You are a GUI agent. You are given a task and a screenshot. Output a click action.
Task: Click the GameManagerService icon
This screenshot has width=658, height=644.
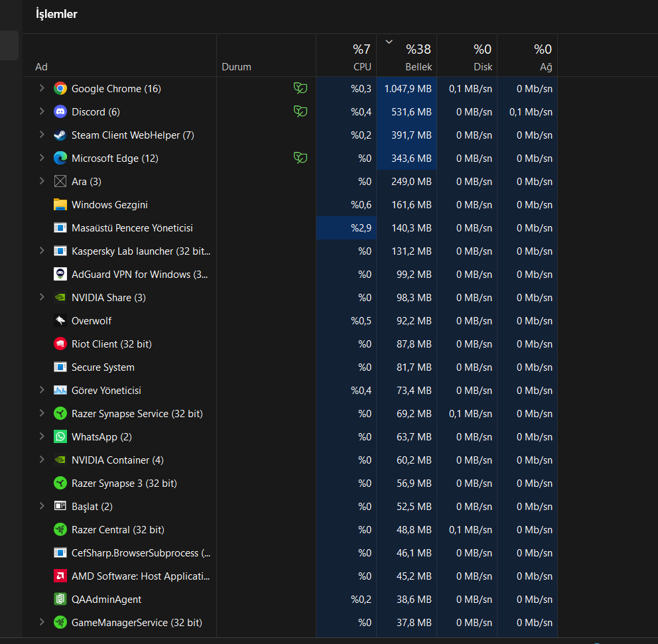[x=60, y=623]
